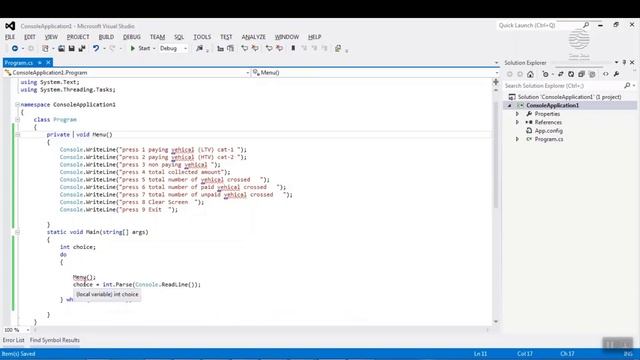Open the EDIT menu

tap(30, 37)
